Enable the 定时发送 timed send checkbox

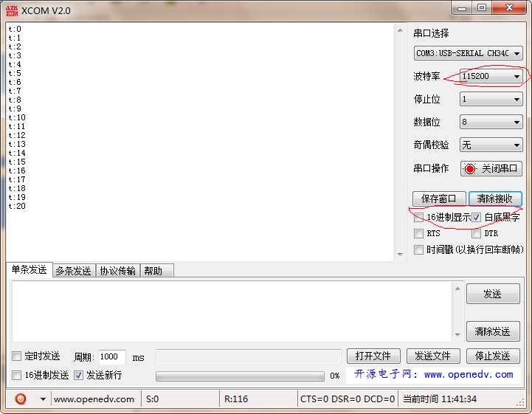pyautogui.click(x=16, y=356)
